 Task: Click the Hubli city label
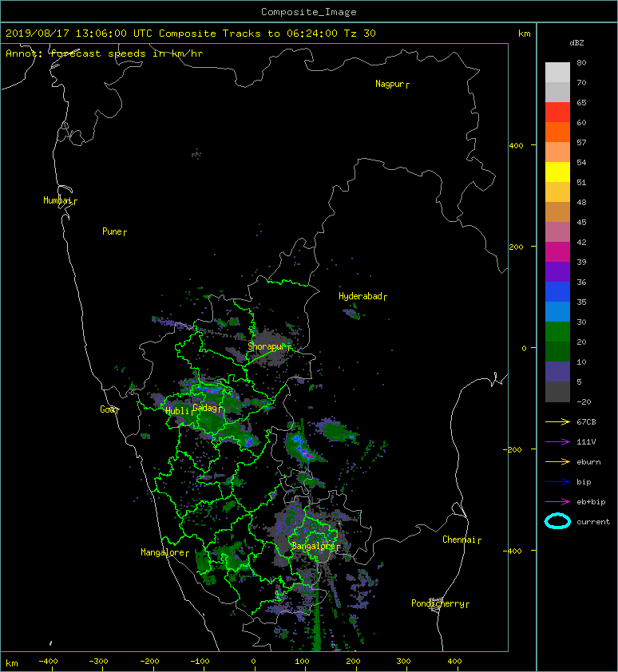coord(179,411)
